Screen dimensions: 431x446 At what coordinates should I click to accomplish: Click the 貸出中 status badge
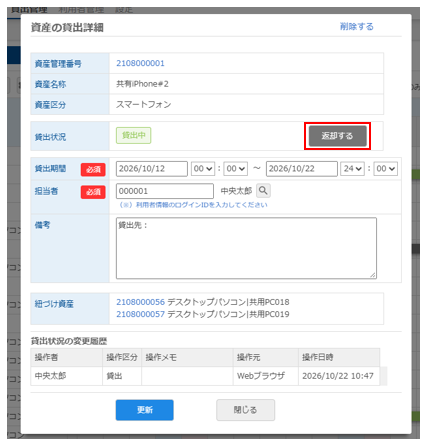[x=134, y=135]
